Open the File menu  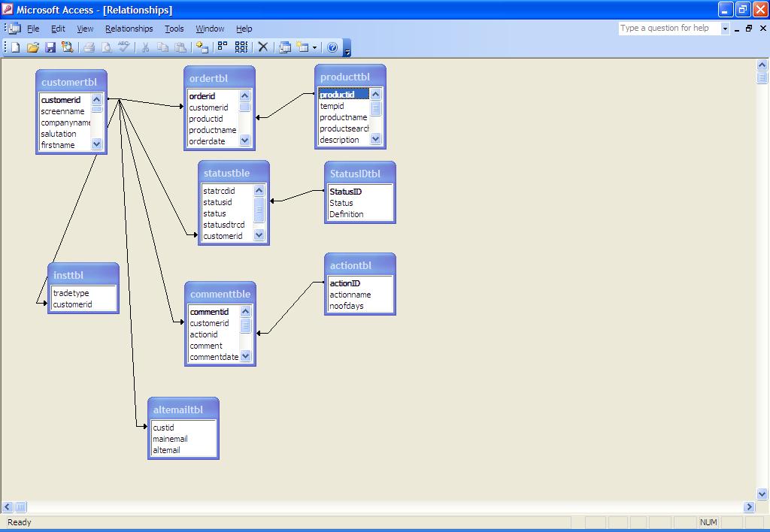(x=33, y=29)
